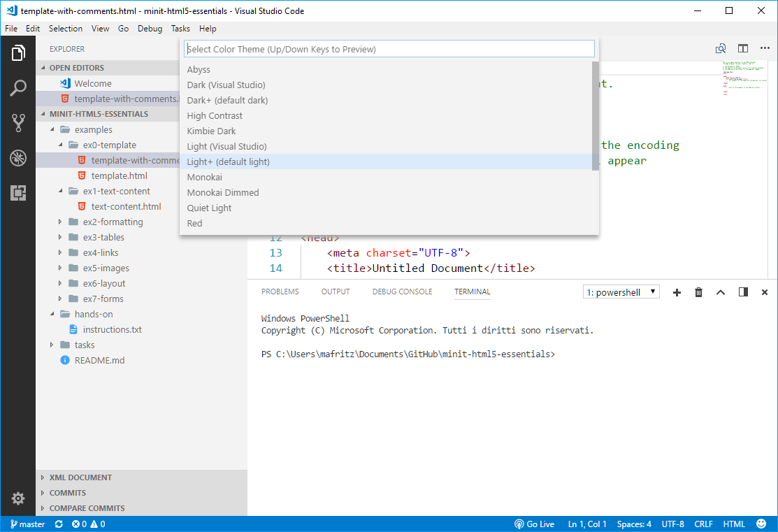
Task: Open the powershell terminal selector dropdown
Action: click(x=621, y=292)
